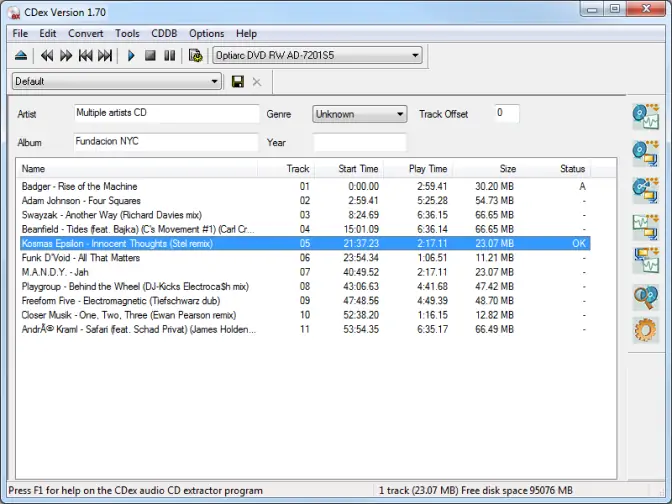The height and width of the screenshot is (504, 672).
Task: Save the current profile with floppy icon
Action: (238, 81)
